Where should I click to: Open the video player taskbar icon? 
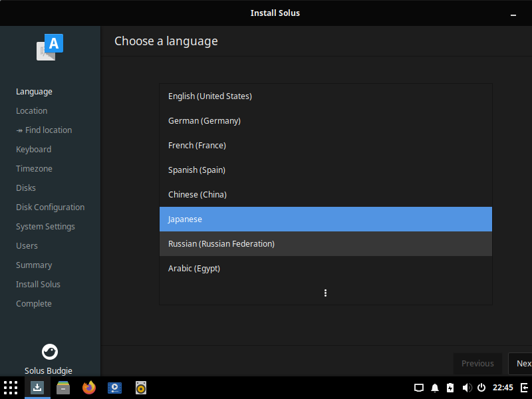point(114,388)
